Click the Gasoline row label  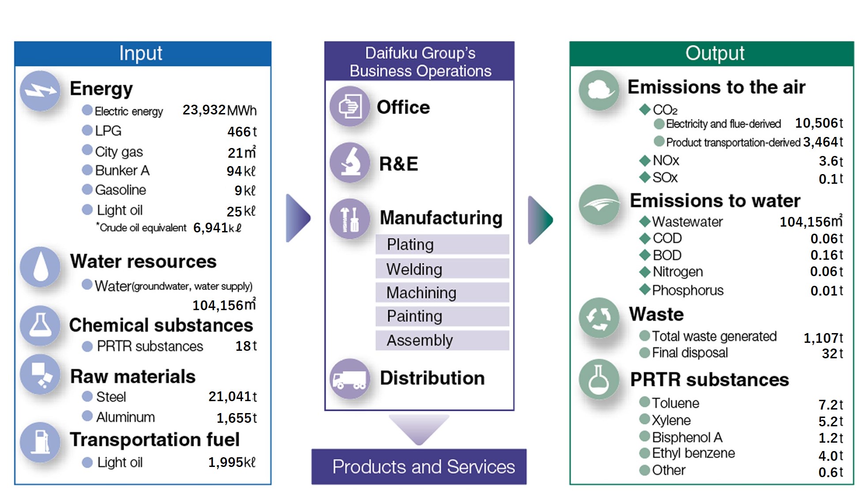pos(121,190)
